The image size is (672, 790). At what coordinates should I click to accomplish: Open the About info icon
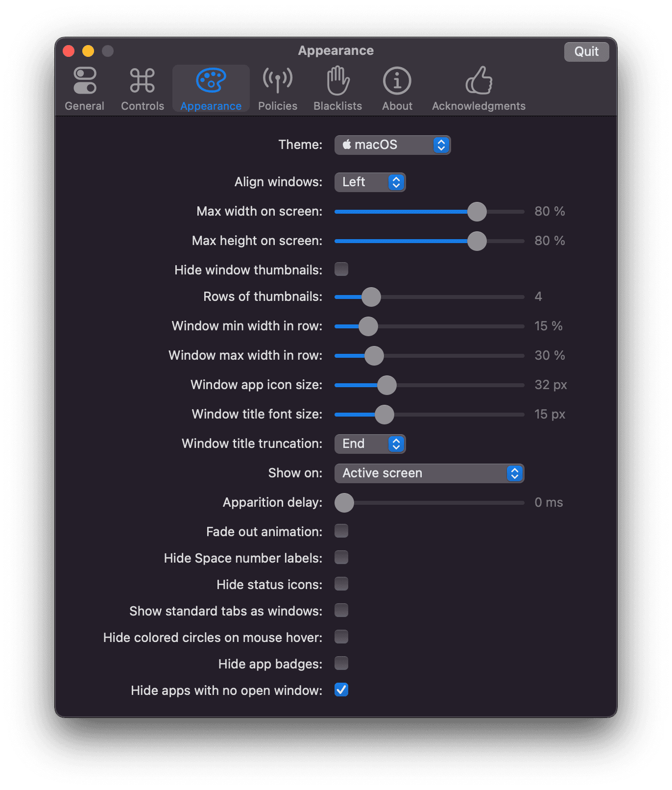(x=397, y=81)
